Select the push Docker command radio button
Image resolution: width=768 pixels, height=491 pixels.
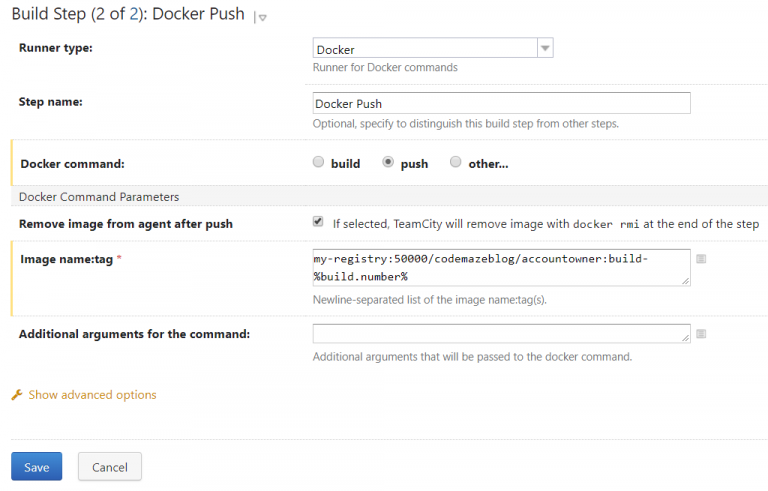click(x=389, y=162)
